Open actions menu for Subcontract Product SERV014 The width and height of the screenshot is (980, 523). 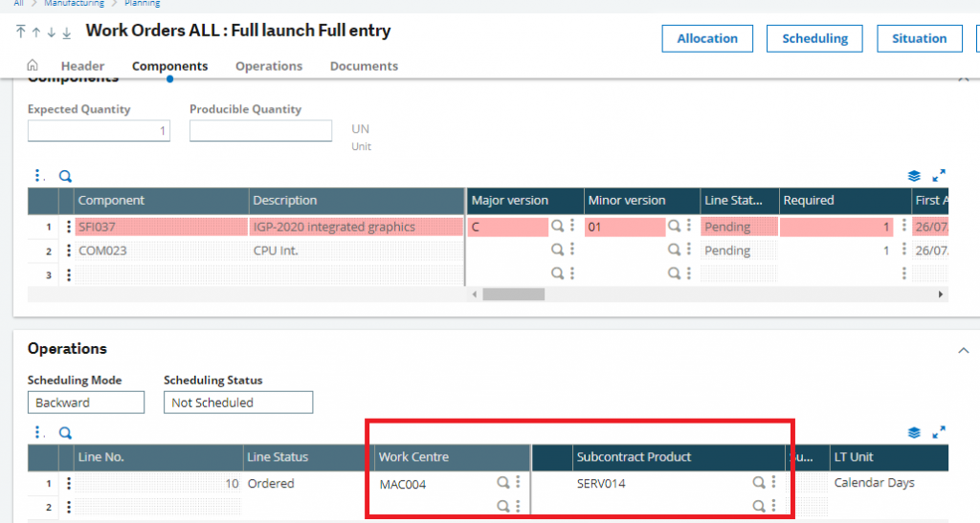pyautogui.click(x=773, y=483)
